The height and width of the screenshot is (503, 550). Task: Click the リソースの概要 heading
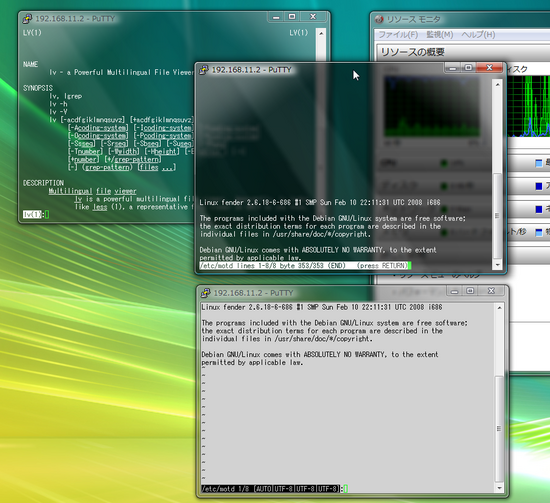coord(413,52)
